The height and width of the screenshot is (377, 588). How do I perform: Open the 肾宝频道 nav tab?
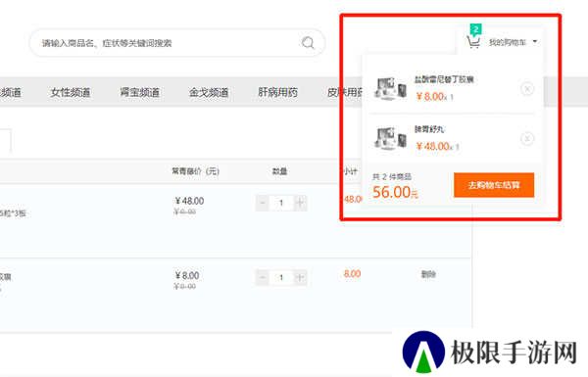click(139, 92)
